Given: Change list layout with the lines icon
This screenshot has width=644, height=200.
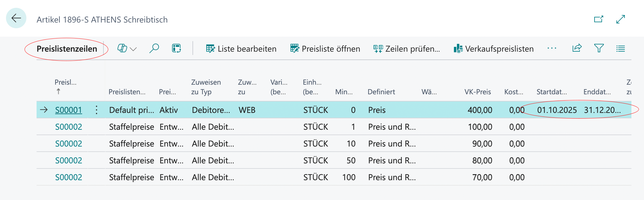Looking at the screenshot, I should pyautogui.click(x=621, y=49).
